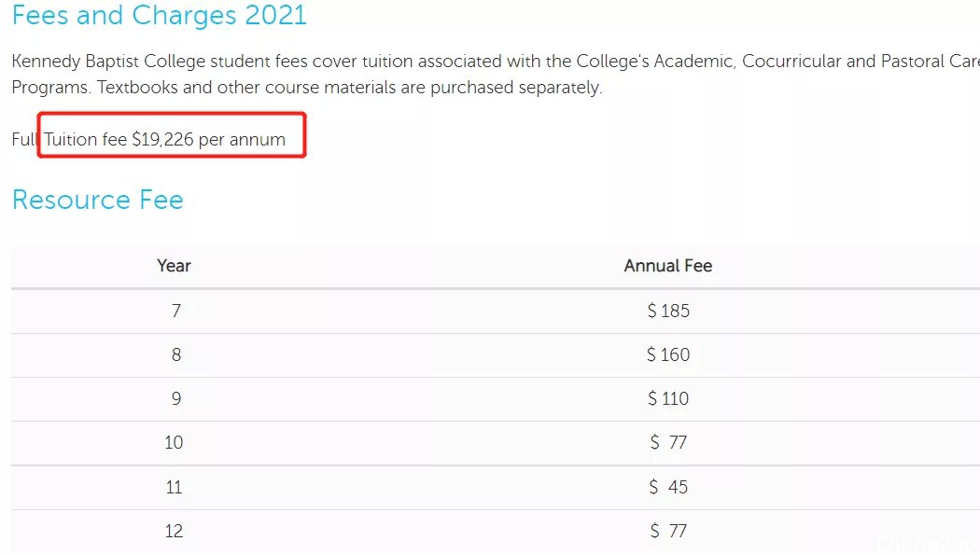The height and width of the screenshot is (555, 980).
Task: Click the Year 11 row cell
Action: click(174, 487)
